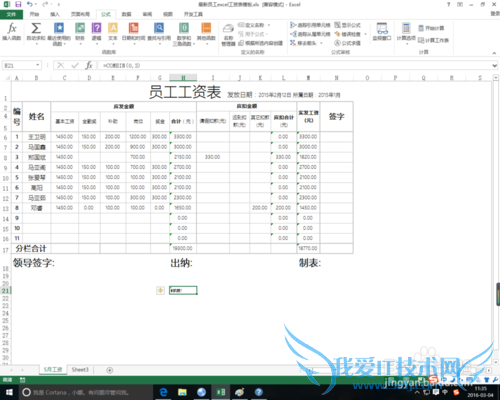
Task: Customize the Quick Access Toolbar dropdown
Action: point(59,5)
